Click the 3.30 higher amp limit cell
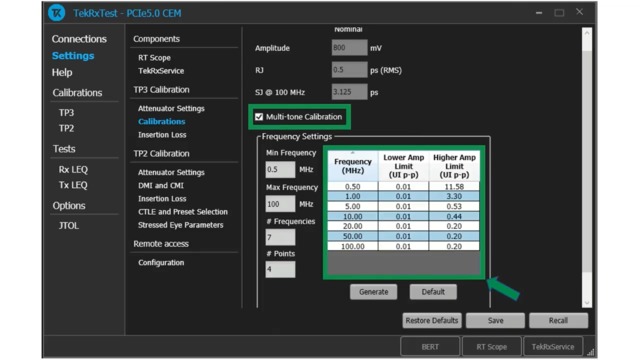 (x=454, y=196)
